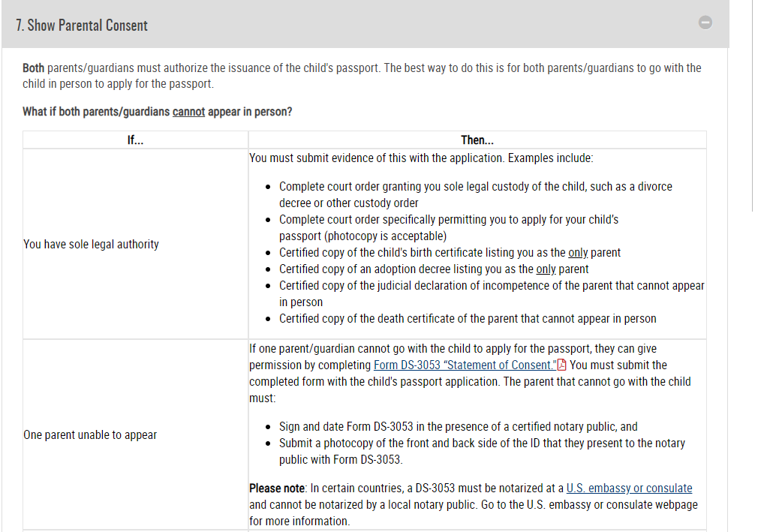Select the "Then..." column header
Viewport: 758px width, 532px height.
click(x=477, y=140)
